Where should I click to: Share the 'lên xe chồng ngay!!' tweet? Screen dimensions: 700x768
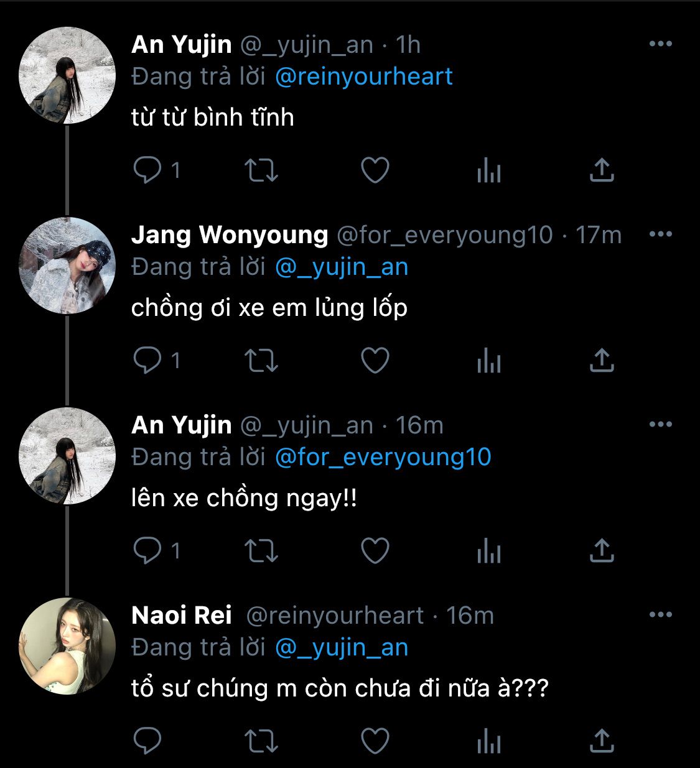602,551
